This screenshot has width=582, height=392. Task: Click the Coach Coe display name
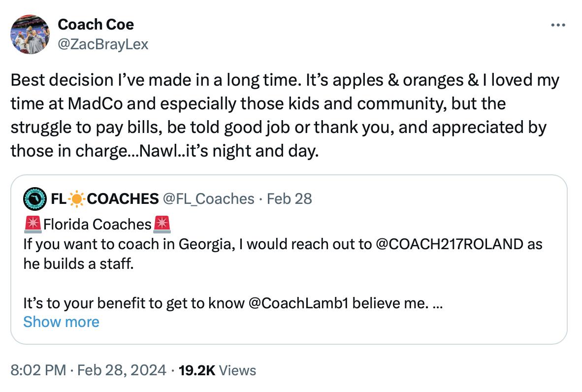pyautogui.click(x=96, y=24)
